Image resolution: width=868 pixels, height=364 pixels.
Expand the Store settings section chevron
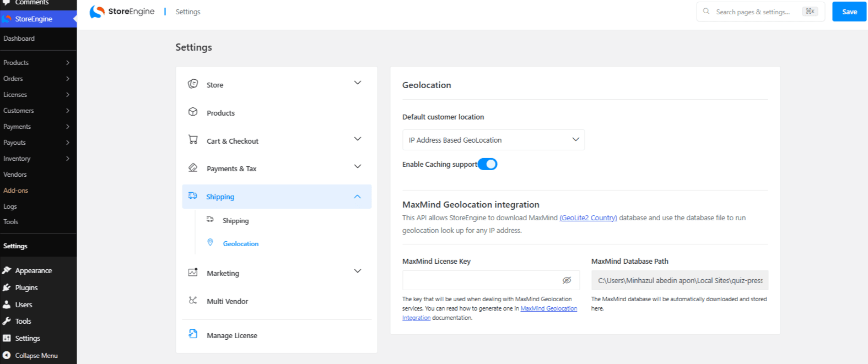tap(358, 83)
